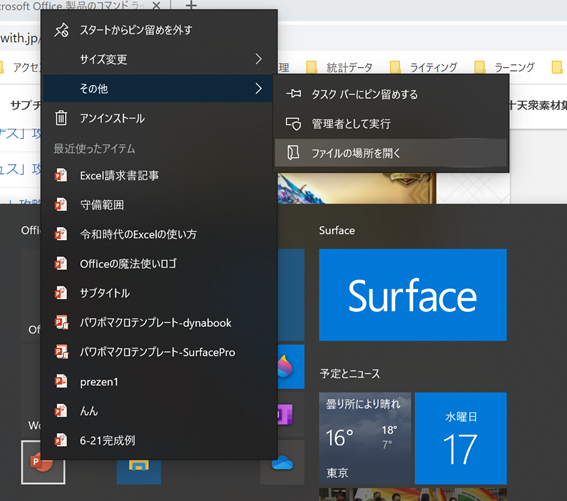Open the news photo tile below the weather tile
Screen dimensions: 567x501
413,494
